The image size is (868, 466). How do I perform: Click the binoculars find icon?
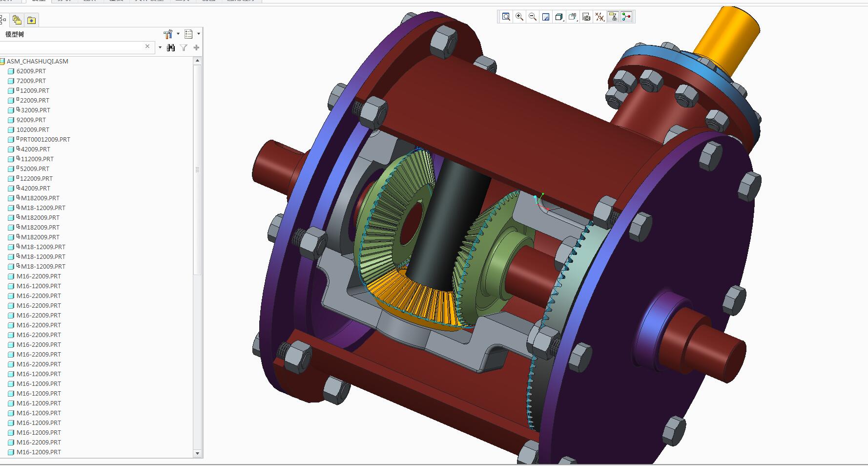(x=171, y=47)
